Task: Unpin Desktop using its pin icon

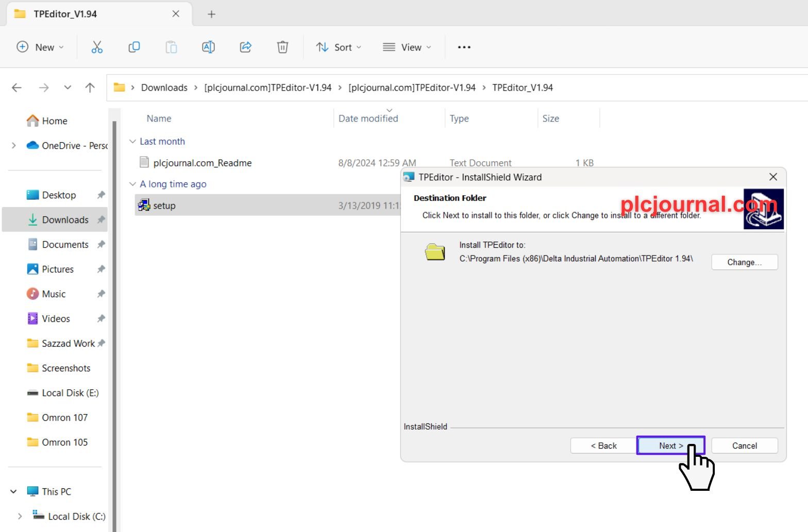Action: tap(101, 195)
